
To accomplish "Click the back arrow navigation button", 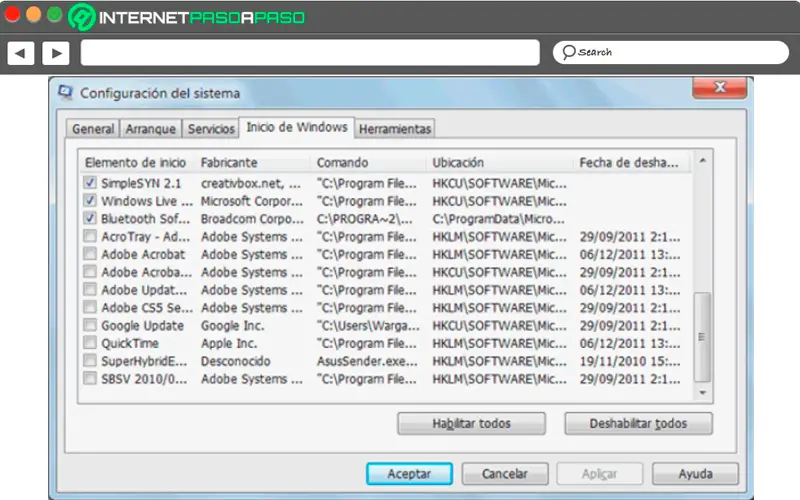I will coord(21,53).
